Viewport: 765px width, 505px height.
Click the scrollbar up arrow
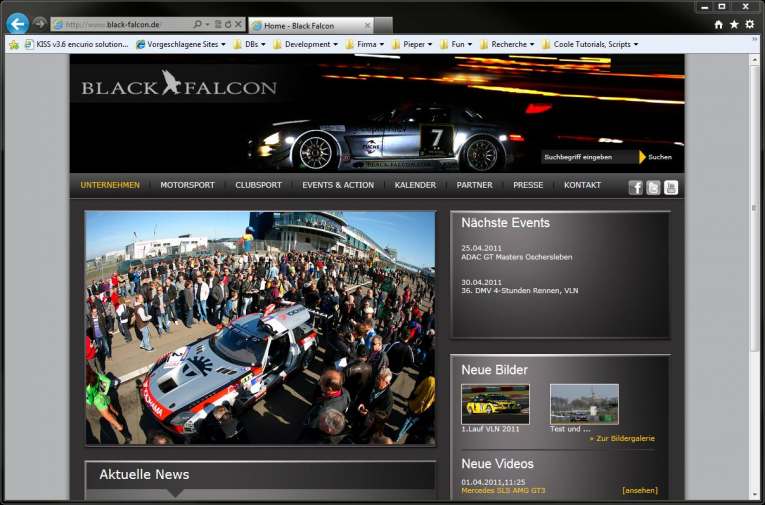pyautogui.click(x=754, y=60)
